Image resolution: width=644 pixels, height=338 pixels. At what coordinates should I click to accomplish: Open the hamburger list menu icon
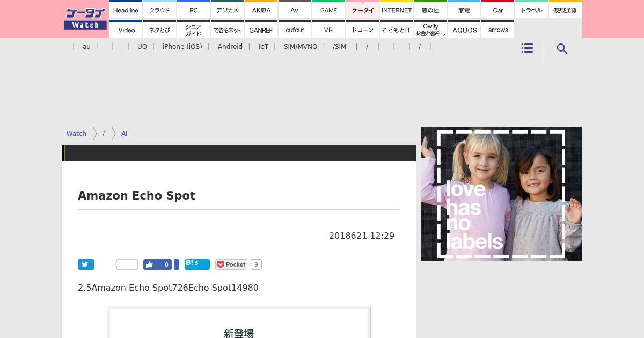coord(527,48)
